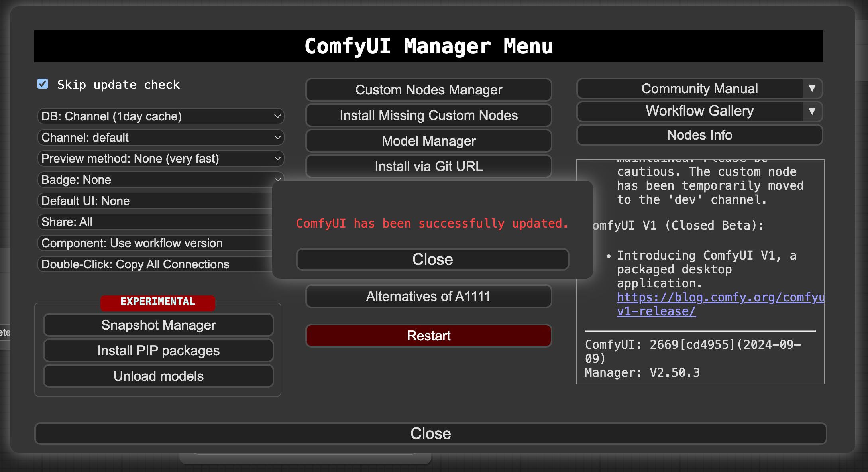Click Install PIP packages button

[x=158, y=350]
